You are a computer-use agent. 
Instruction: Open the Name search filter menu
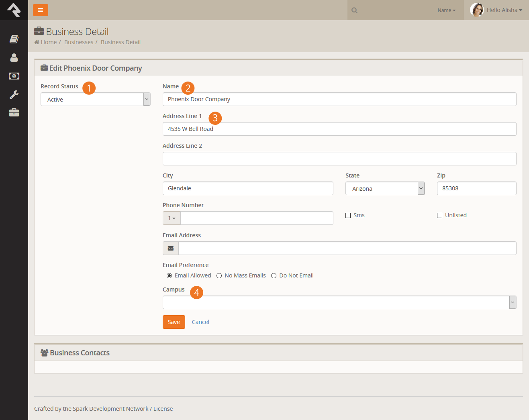(x=446, y=10)
